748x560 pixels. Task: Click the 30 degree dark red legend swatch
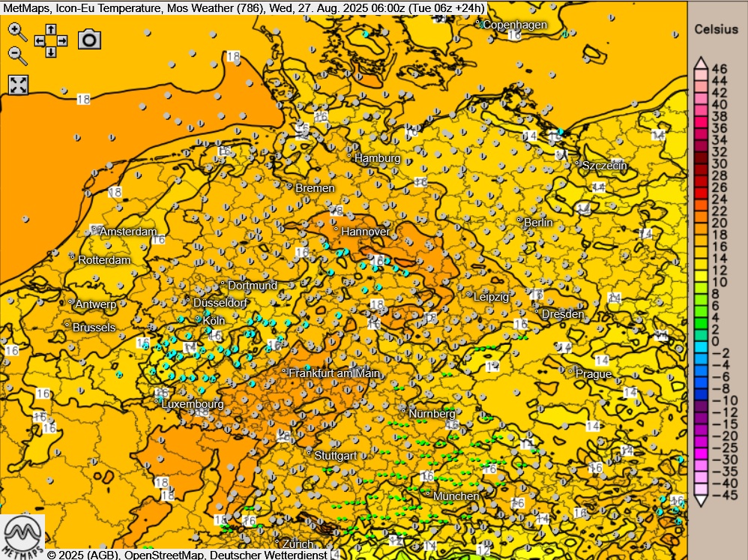click(699, 163)
